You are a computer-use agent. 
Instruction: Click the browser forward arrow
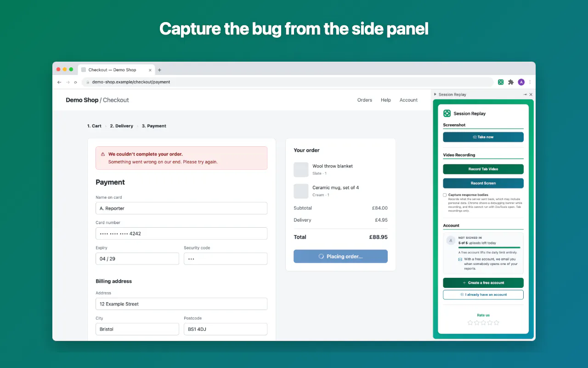pos(68,82)
